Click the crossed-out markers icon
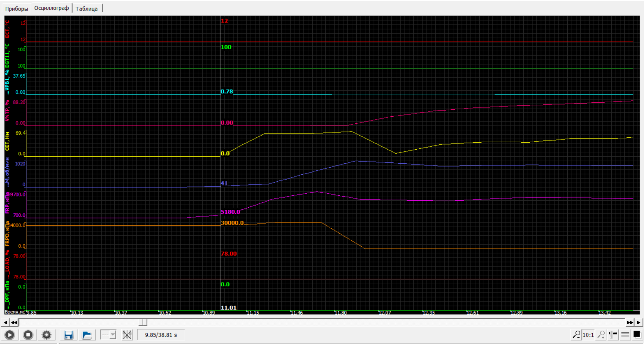The width and height of the screenshot is (644, 344). pos(127,335)
